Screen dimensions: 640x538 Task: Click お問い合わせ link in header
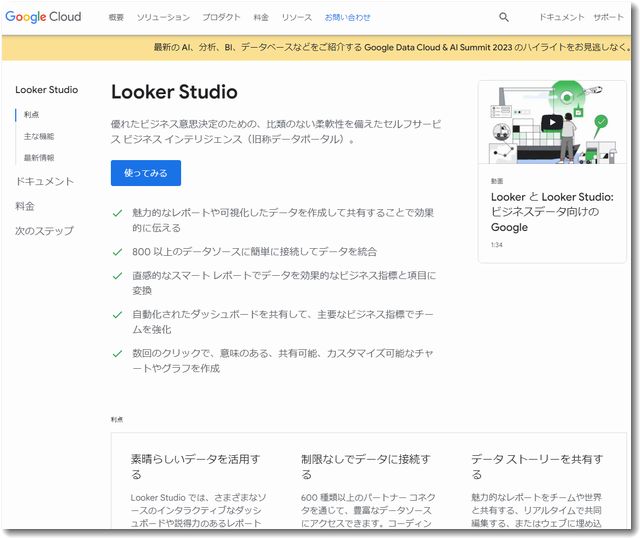347,18
